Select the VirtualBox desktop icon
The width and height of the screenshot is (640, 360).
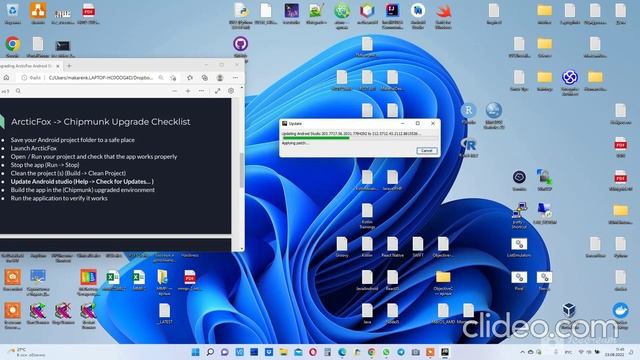pos(569,315)
